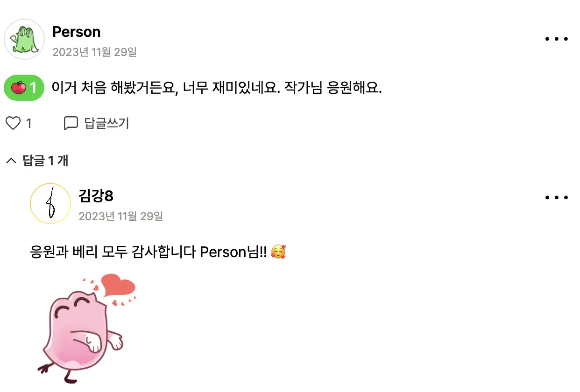Click 답글쓰기 to write a reply
This screenshot has width=580, height=392.
click(106, 123)
